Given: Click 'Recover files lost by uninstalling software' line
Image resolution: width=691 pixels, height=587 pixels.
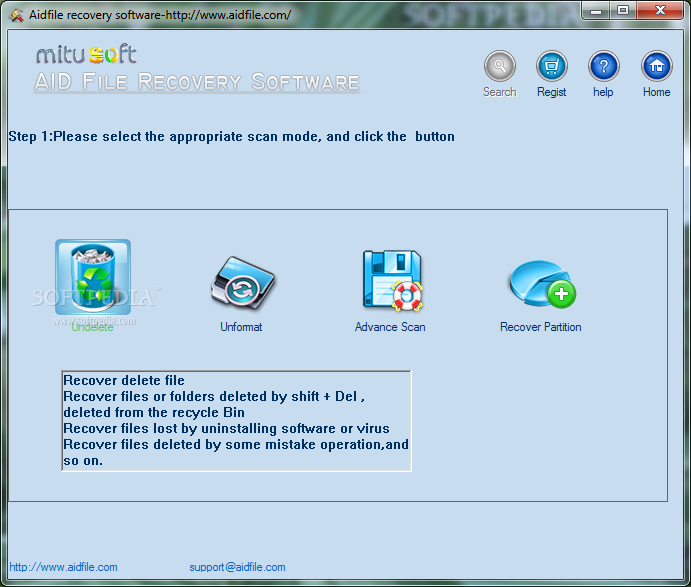Looking at the screenshot, I should [227, 428].
